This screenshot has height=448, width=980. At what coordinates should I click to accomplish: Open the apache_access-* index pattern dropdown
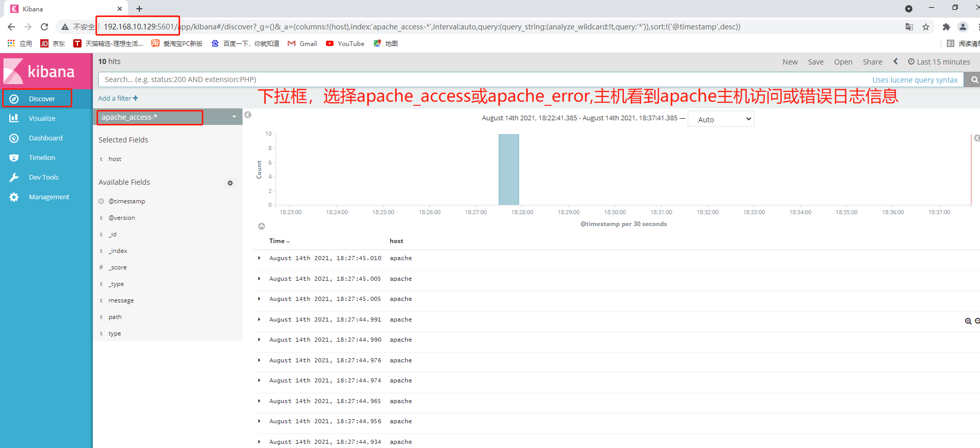tap(168, 117)
